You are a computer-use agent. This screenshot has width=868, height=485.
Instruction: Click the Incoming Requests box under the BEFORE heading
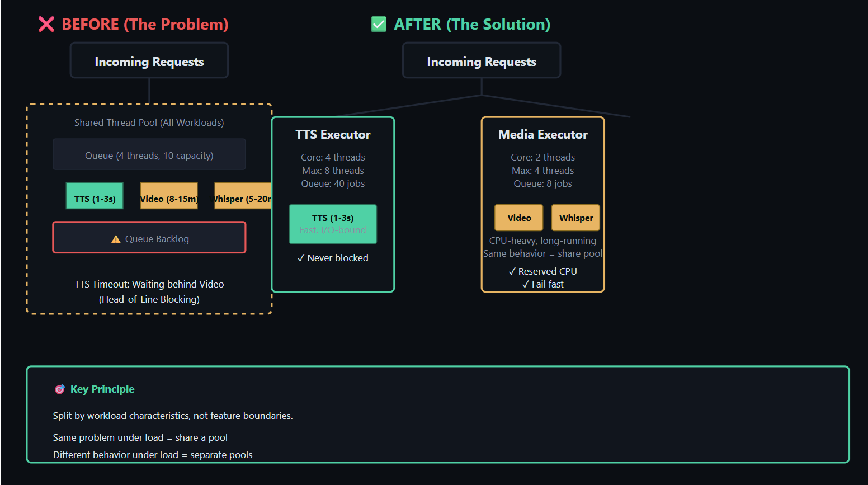(x=149, y=60)
